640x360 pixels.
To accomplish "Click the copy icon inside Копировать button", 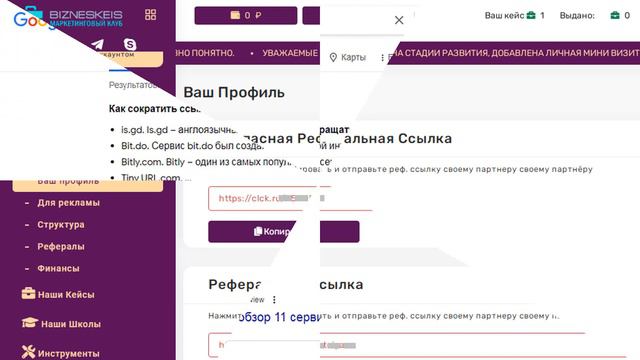I will tap(258, 231).
